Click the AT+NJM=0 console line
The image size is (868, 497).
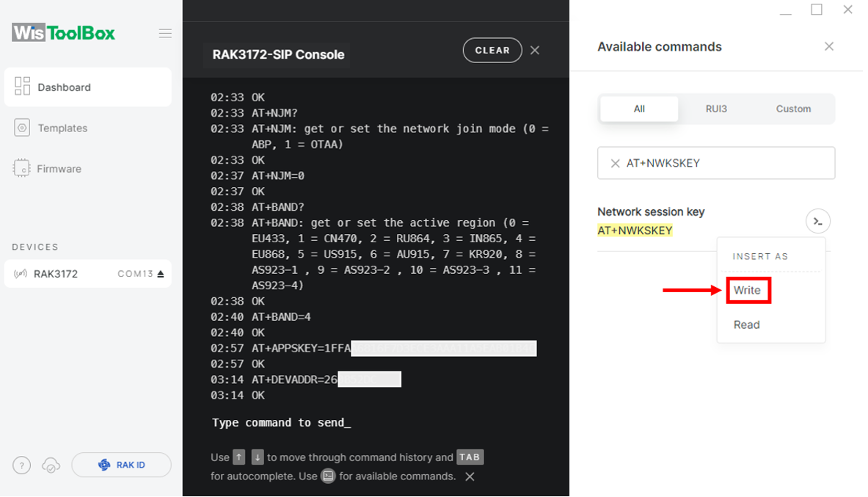coord(278,175)
